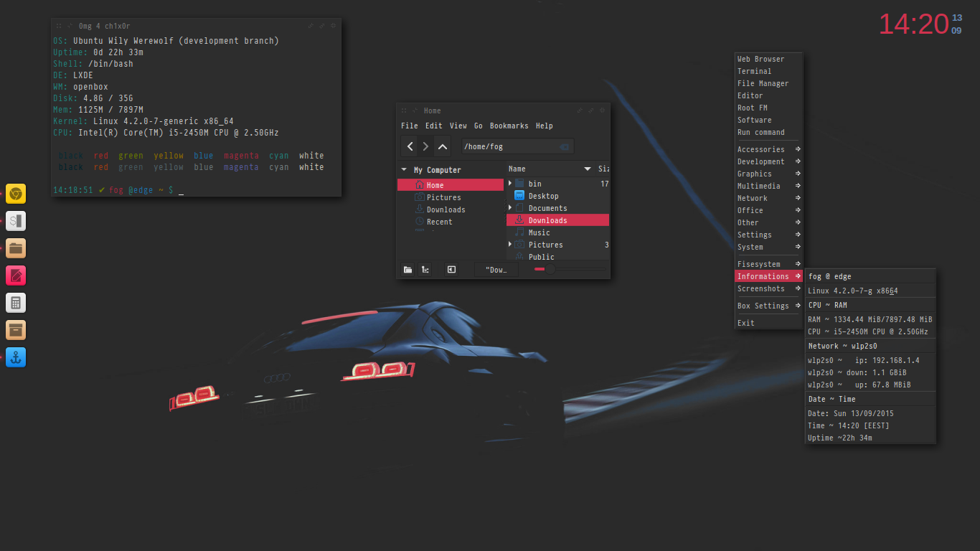Launch Chrome from the dock
The height and width of the screenshot is (551, 980).
point(16,194)
